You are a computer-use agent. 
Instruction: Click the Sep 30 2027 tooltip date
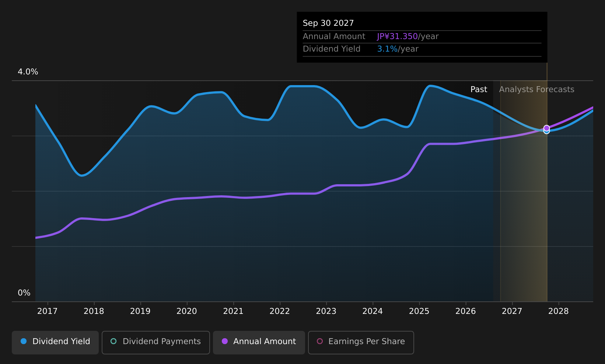pos(328,23)
